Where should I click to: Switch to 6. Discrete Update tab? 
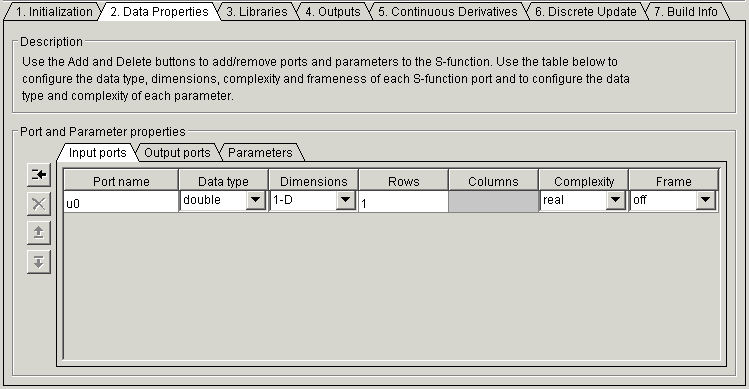point(586,11)
